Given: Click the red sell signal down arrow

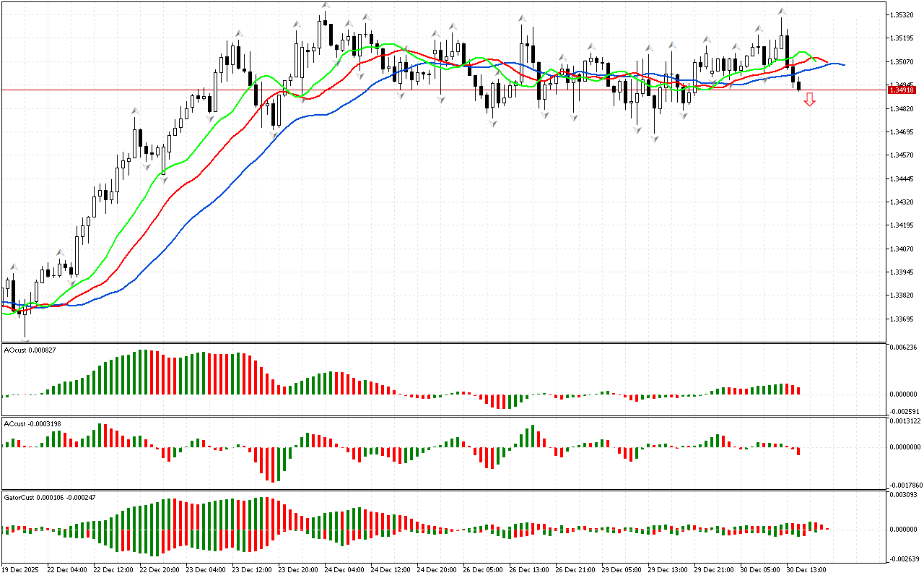Looking at the screenshot, I should (810, 100).
